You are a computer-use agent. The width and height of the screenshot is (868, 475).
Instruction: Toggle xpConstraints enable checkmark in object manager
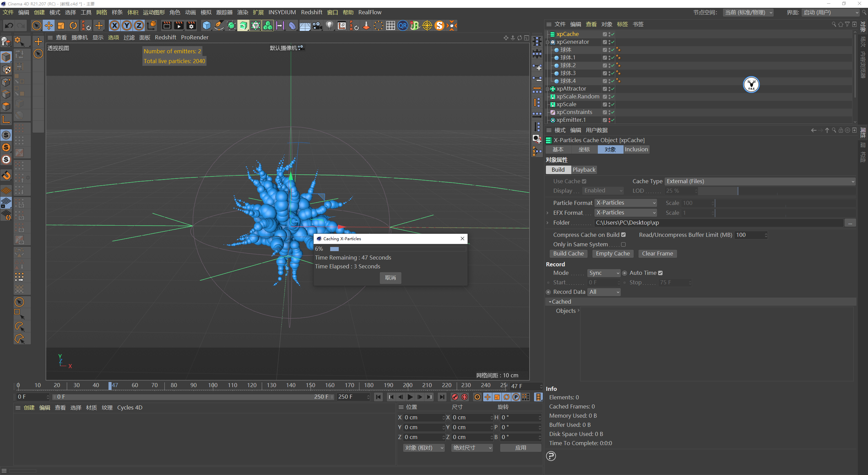(613, 112)
